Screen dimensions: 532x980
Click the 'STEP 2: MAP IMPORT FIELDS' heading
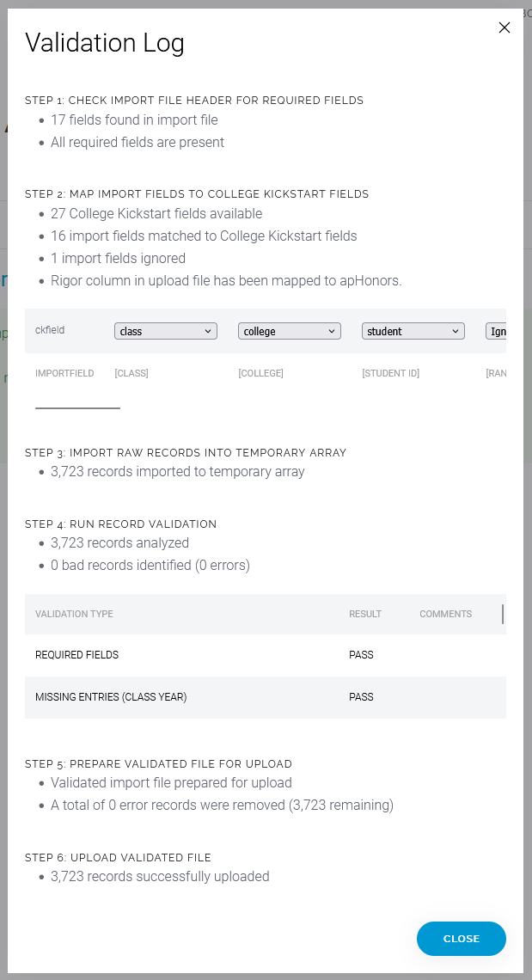[x=197, y=193]
